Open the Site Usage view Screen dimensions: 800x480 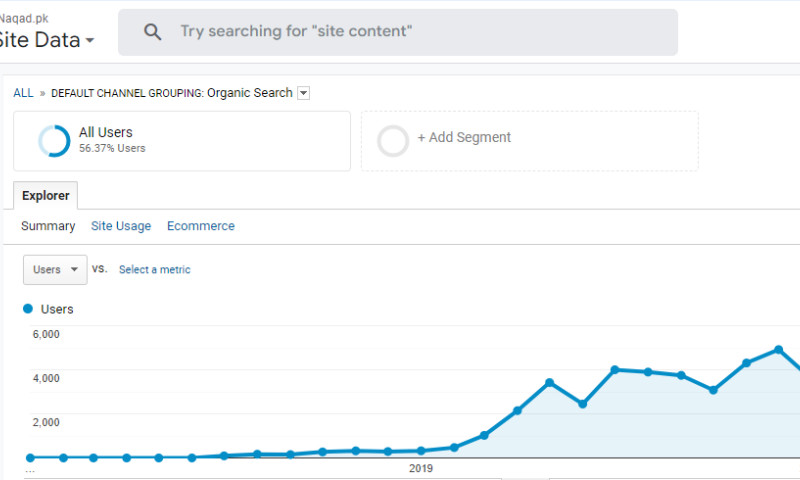pos(121,226)
